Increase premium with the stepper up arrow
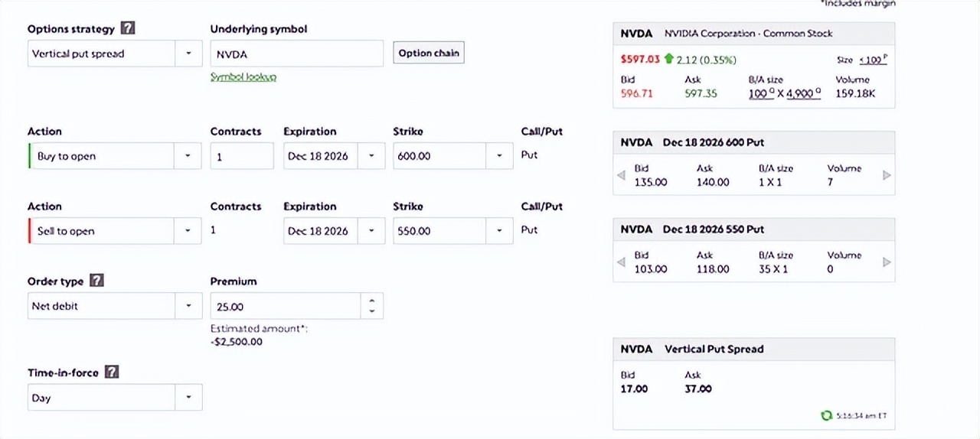980x439 pixels. click(372, 301)
